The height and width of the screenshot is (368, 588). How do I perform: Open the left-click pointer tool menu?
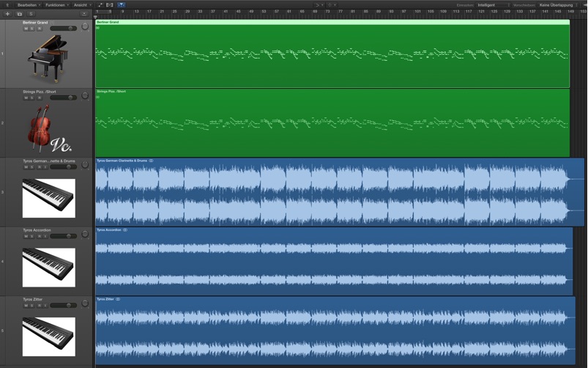[x=319, y=5]
